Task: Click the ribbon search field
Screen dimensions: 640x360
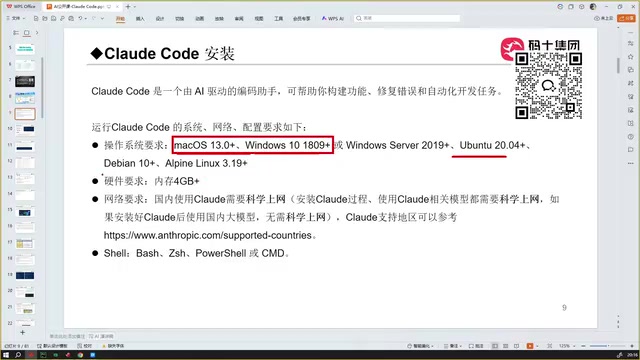Action: click(x=407, y=18)
